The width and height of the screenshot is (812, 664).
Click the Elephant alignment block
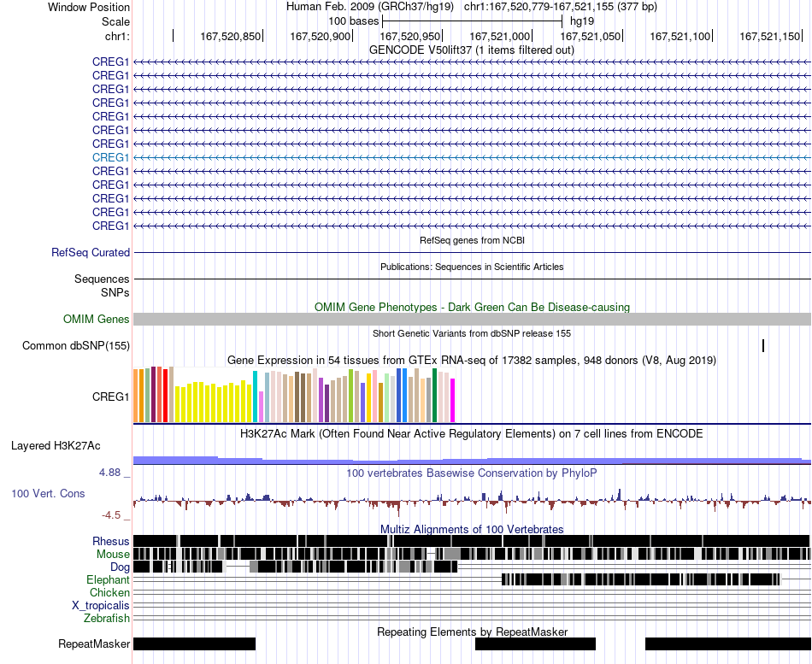pos(640,579)
